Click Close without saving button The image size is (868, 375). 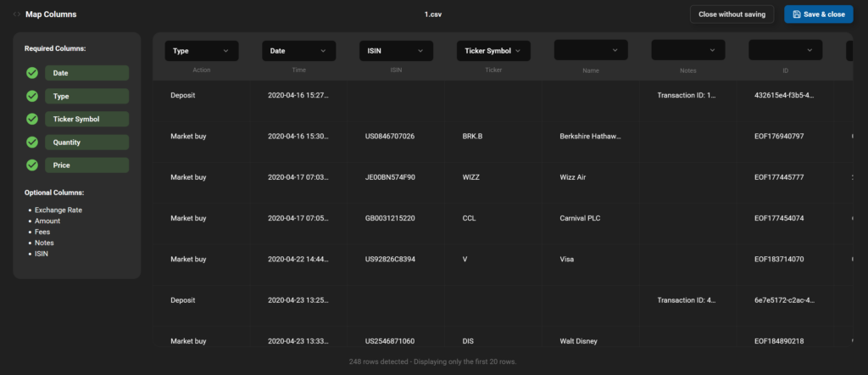pyautogui.click(x=732, y=14)
